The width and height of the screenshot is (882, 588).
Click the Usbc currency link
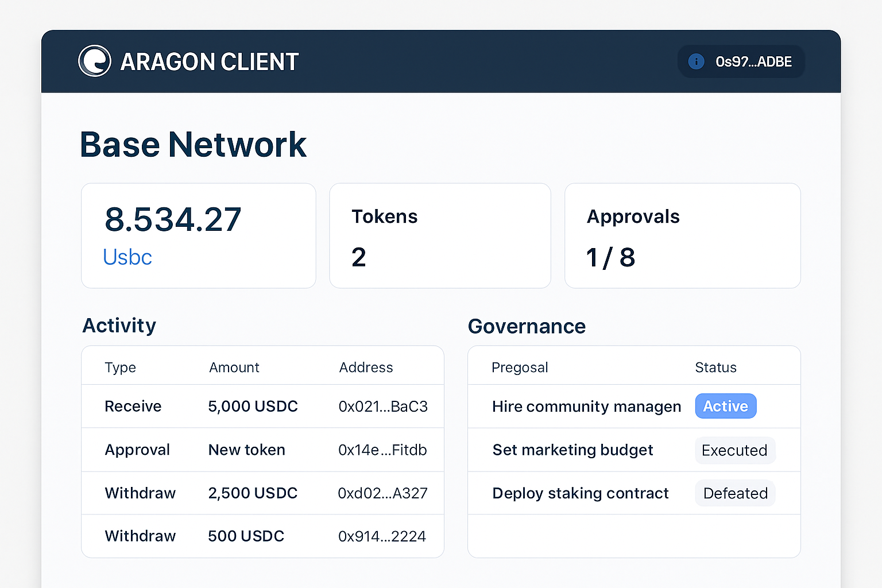(x=127, y=257)
